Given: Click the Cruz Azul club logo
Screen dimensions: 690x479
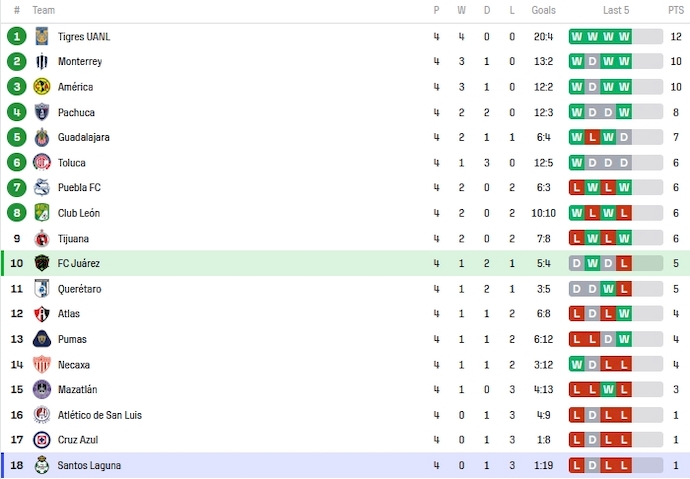Looking at the screenshot, I should point(42,440).
